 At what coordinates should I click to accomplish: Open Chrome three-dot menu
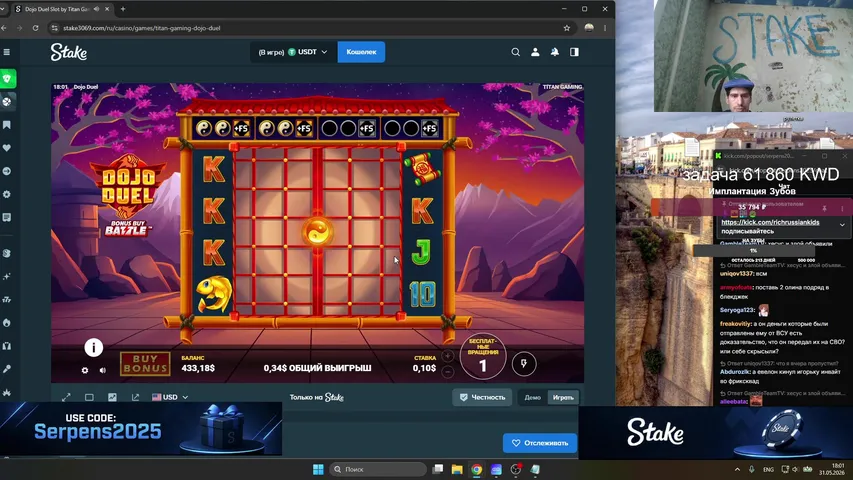coord(605,28)
